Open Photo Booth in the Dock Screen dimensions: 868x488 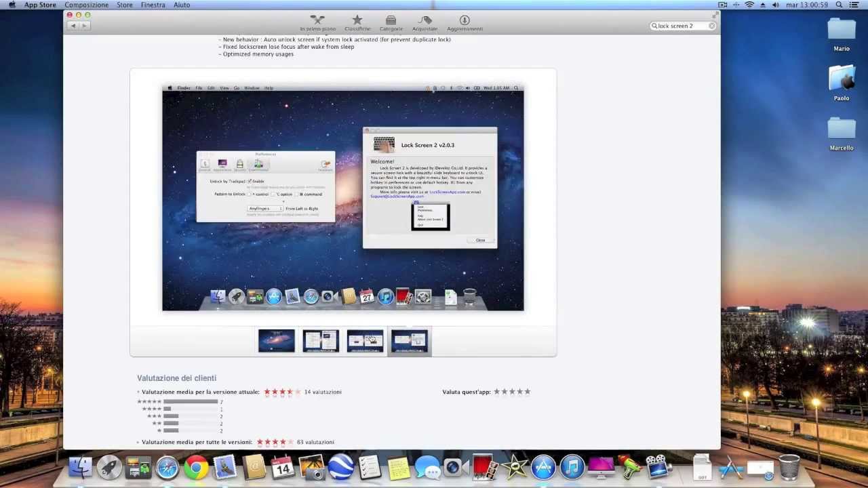[x=486, y=467]
